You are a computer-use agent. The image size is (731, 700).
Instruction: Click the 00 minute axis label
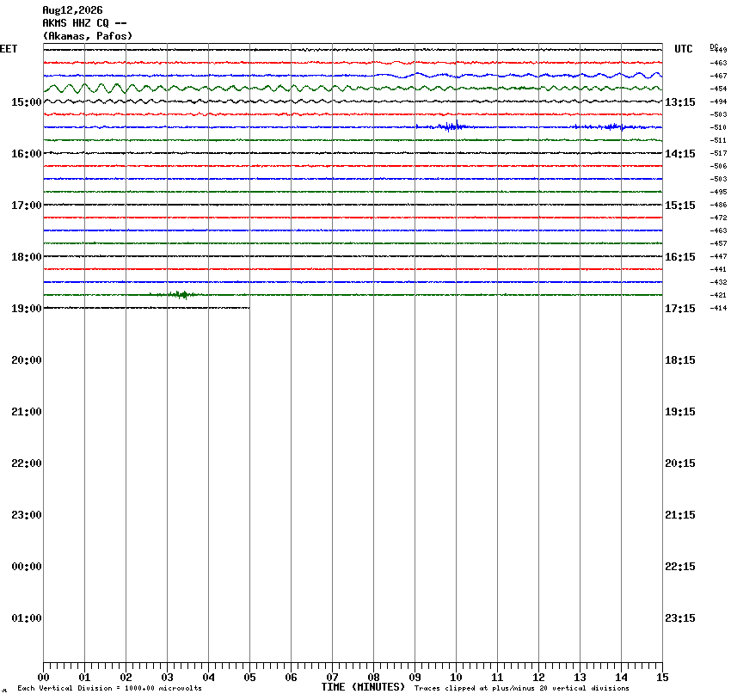coord(43,679)
